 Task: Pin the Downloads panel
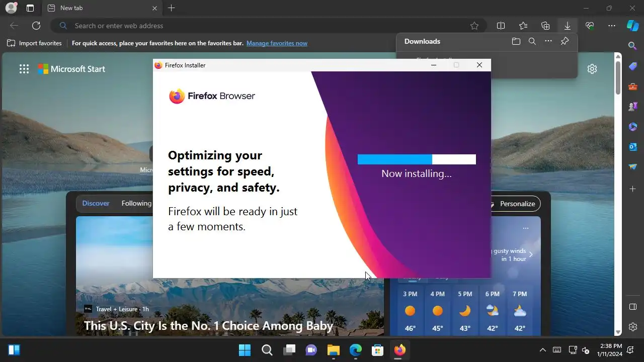click(565, 41)
